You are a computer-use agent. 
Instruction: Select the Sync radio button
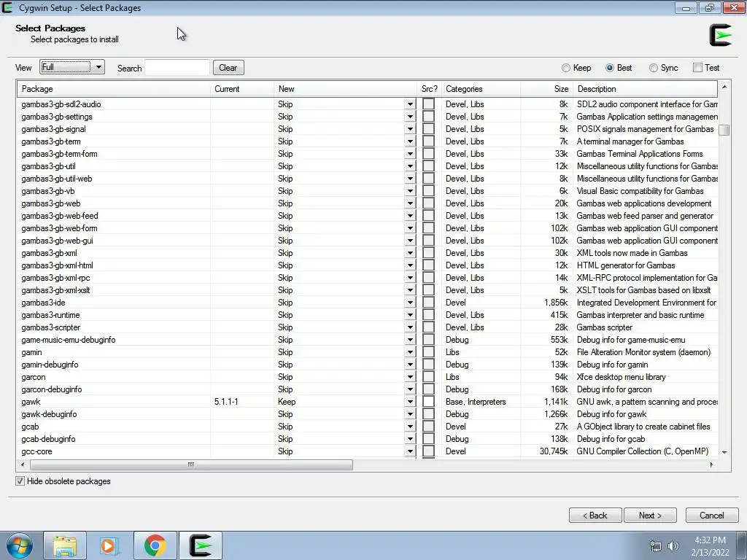[653, 68]
